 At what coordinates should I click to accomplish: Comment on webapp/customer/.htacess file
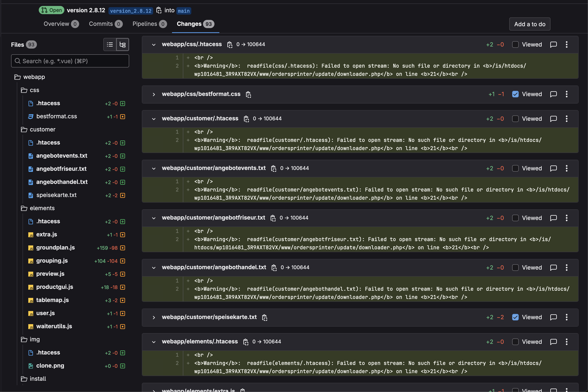[554, 119]
